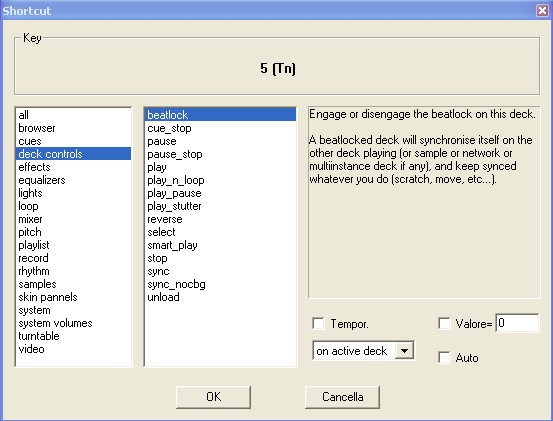Screen dimensions: 553x421
Task: Confirm the shortcut with OK
Action: point(213,397)
